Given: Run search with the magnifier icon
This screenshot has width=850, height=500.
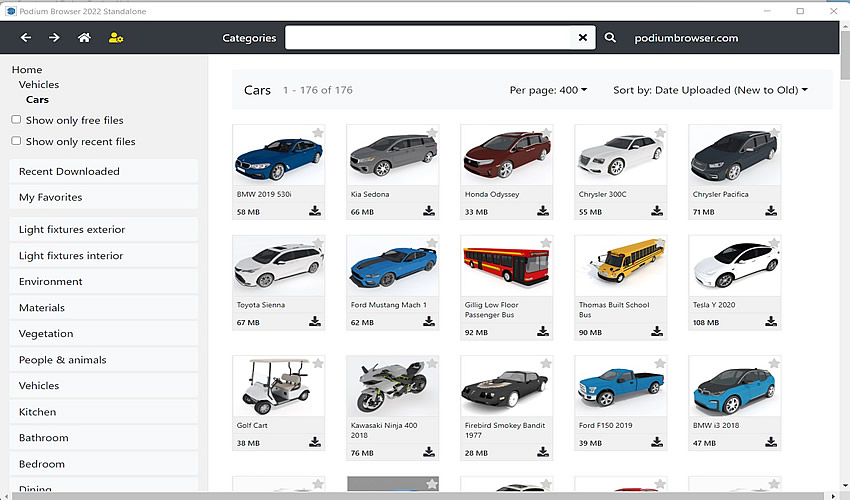Looking at the screenshot, I should pyautogui.click(x=610, y=37).
